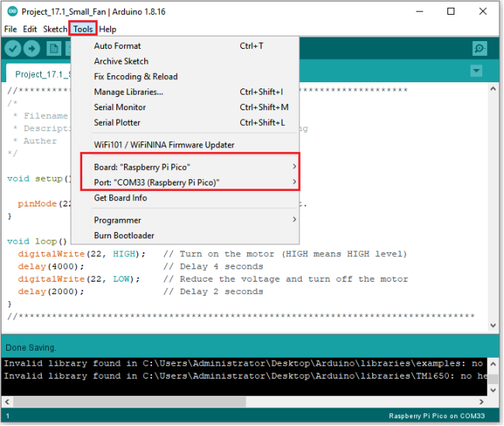
Task: Click the "Done Saving." status message
Action: coord(31,348)
